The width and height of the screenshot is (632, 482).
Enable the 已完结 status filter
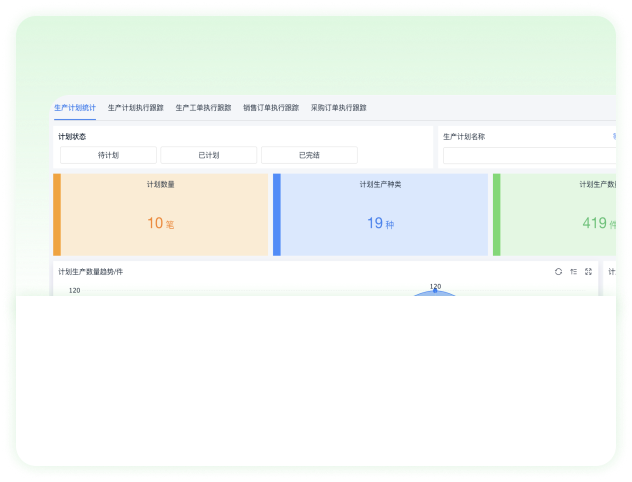point(309,155)
